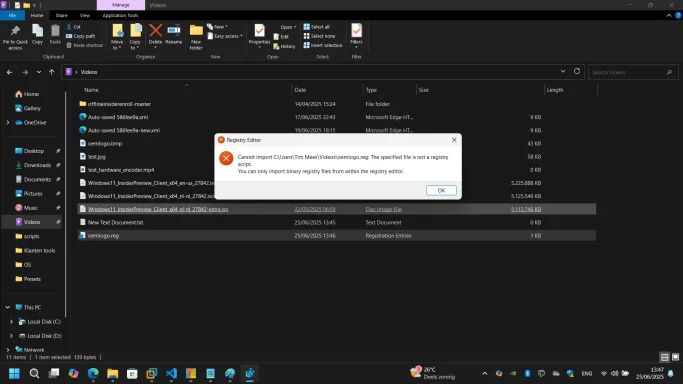683x384 pixels.
Task: Rename the selected file
Action: pos(173,34)
